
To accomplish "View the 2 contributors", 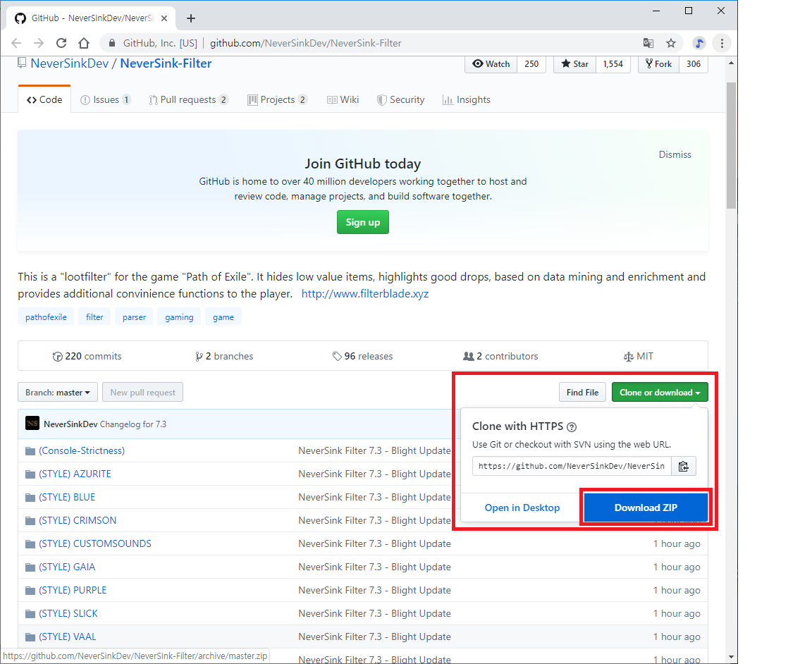I will pos(500,357).
